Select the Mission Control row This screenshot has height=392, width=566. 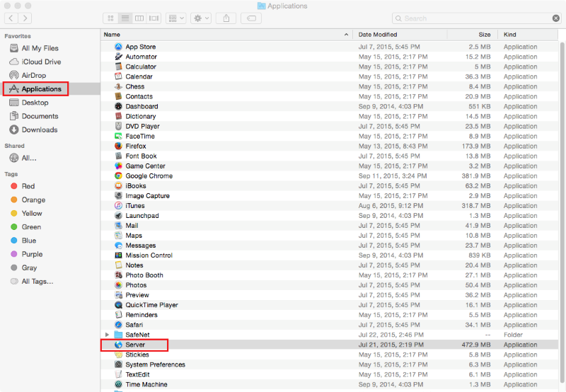coord(329,255)
